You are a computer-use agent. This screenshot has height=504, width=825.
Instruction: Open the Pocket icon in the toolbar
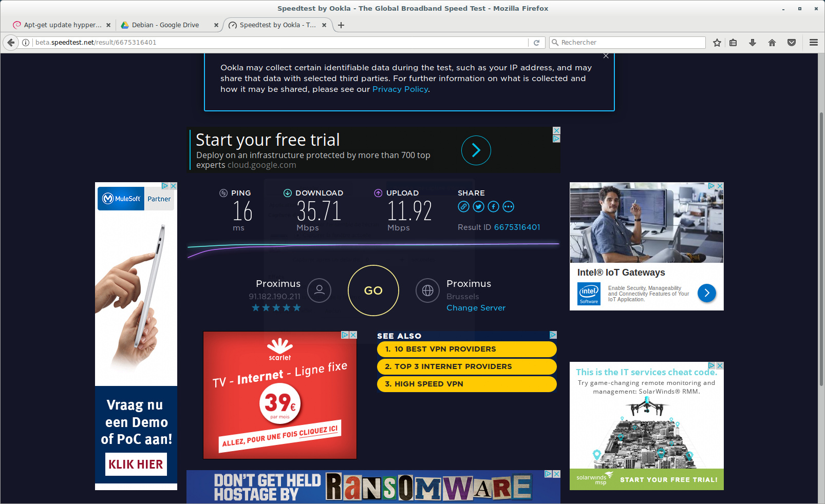[x=792, y=43]
